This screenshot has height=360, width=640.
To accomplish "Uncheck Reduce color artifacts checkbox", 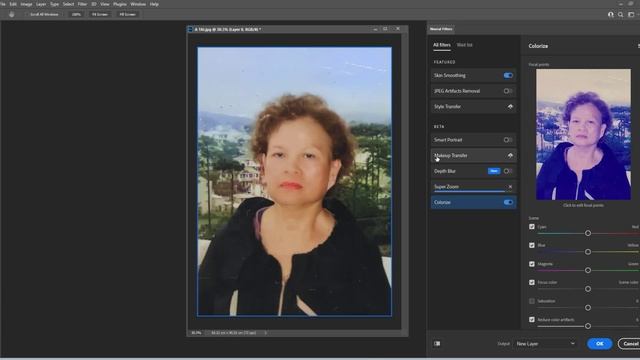I will [x=532, y=320].
